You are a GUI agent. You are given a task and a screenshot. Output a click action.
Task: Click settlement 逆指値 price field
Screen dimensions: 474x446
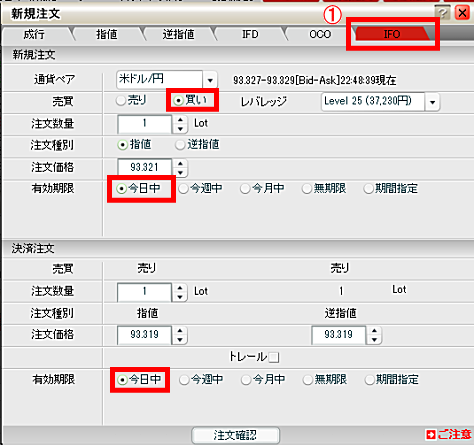339,335
